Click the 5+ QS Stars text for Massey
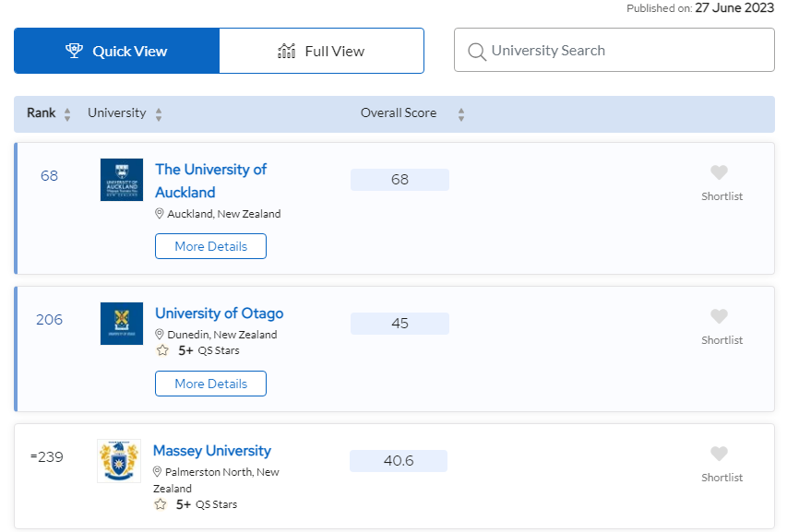The image size is (787, 532). point(207,504)
